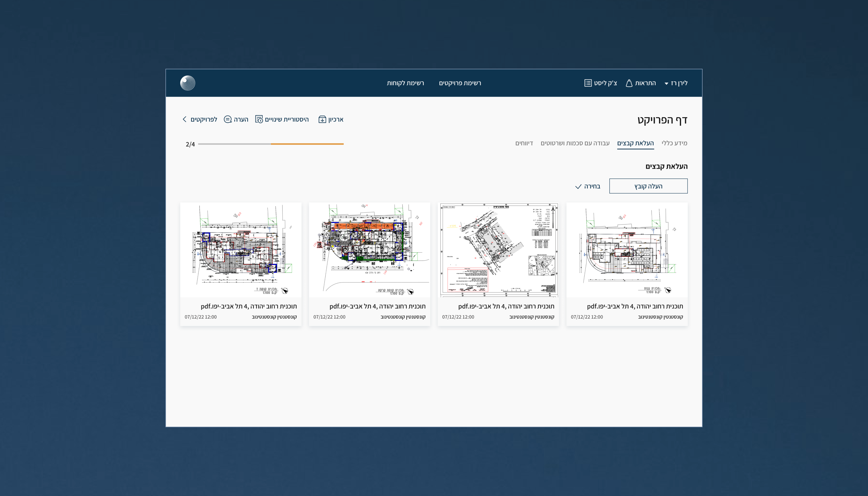The width and height of the screenshot is (868, 496).
Task: Switch to עבודה עם סכמות ושרטוטים tab
Action: (x=575, y=143)
